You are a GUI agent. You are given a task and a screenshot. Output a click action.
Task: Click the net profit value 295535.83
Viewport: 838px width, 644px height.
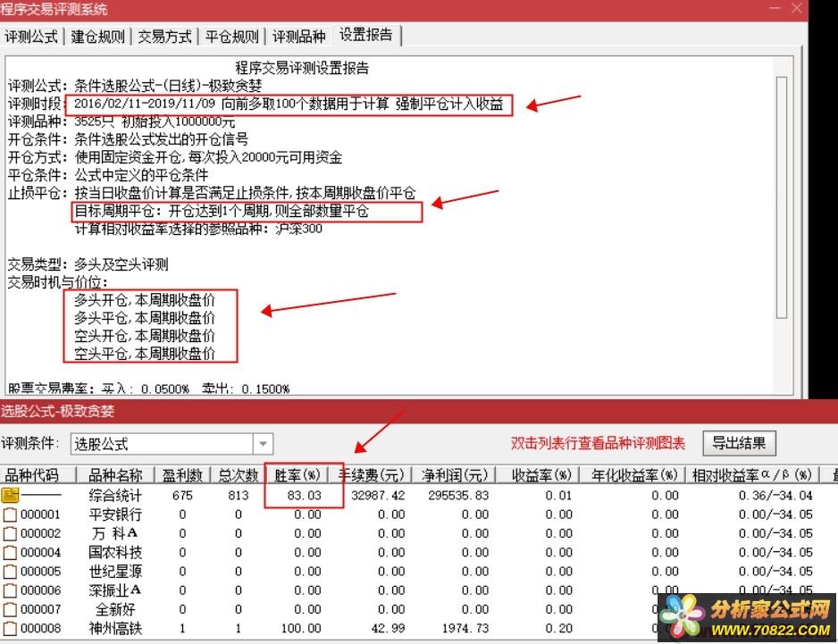[458, 496]
